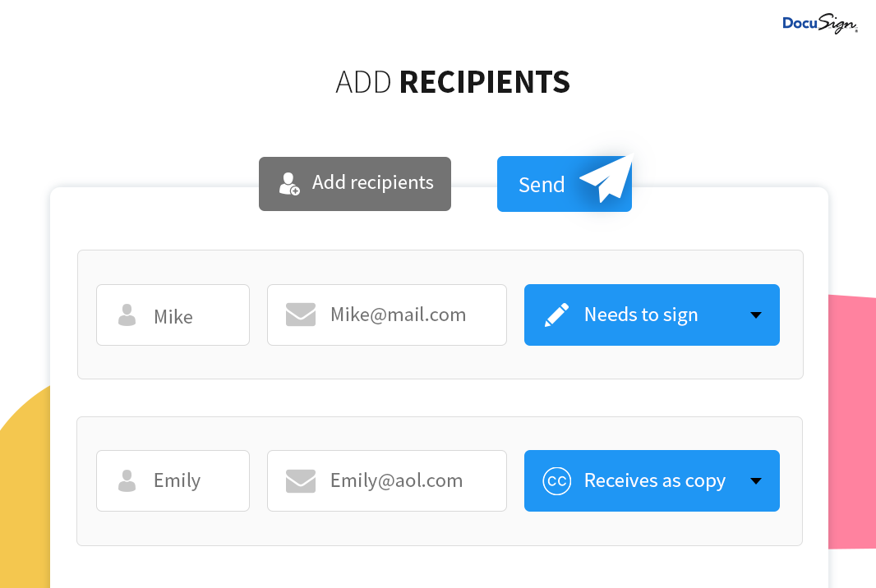Focus the Emily name field
This screenshot has width=876, height=588.
(173, 480)
